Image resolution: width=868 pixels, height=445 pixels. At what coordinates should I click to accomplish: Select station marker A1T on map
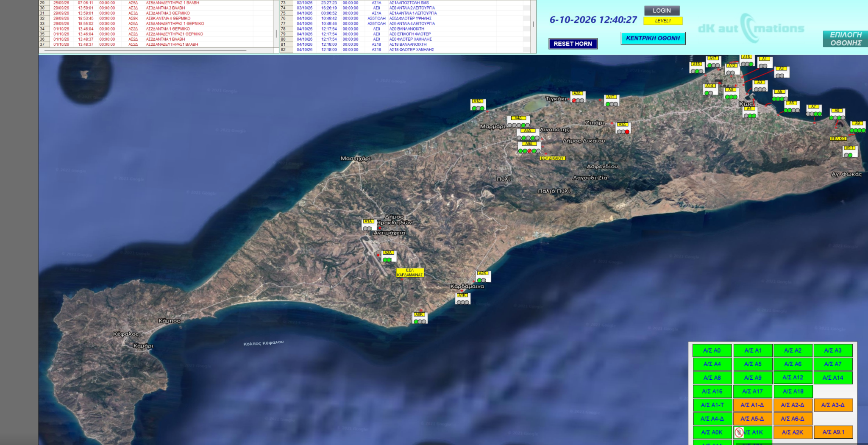611,100
